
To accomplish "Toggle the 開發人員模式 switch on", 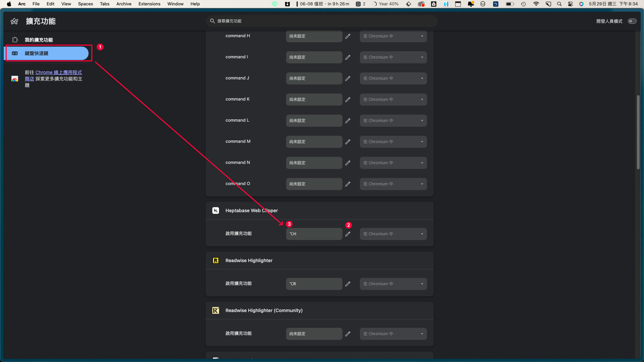I will point(633,21).
